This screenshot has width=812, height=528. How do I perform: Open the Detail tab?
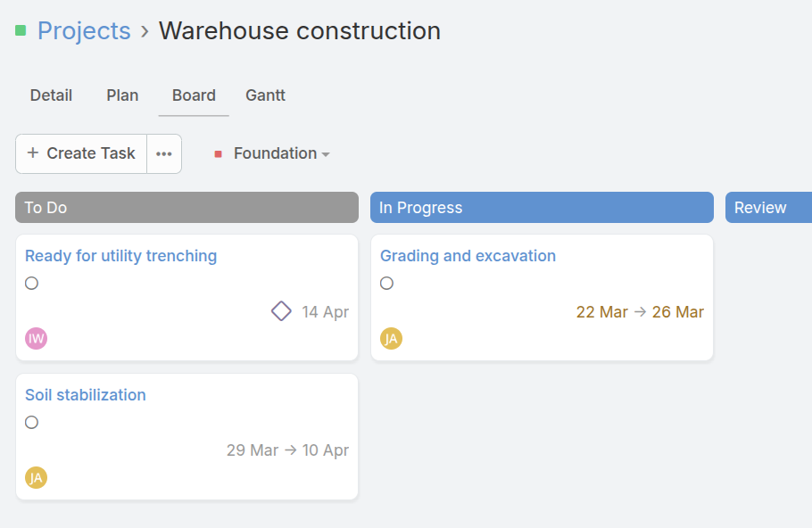(51, 95)
